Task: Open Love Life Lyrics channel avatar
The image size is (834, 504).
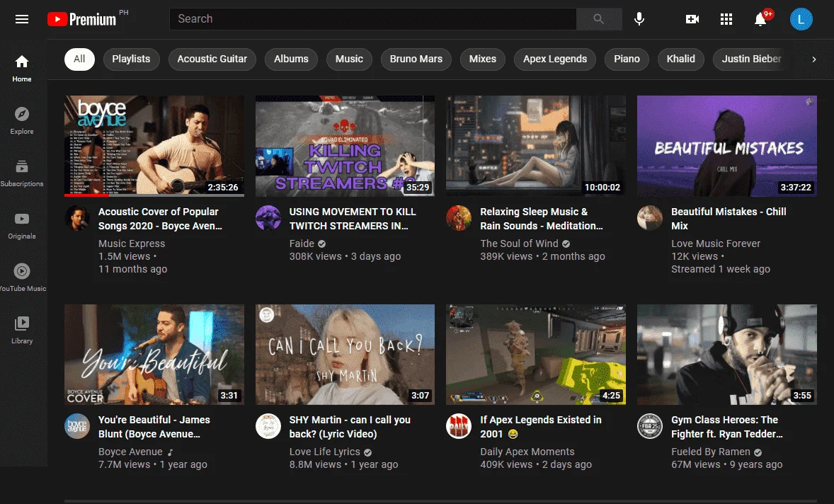Action: (268, 426)
